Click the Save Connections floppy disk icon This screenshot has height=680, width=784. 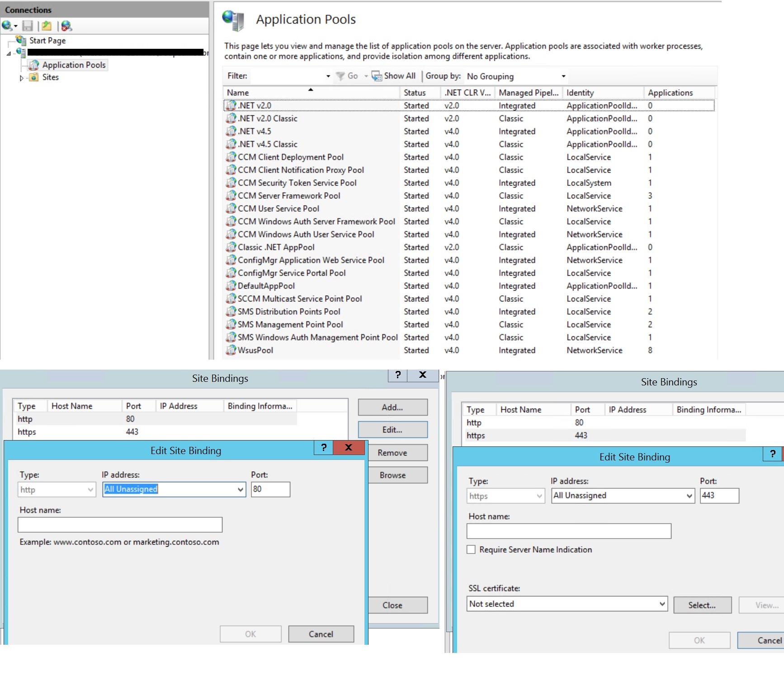pyautogui.click(x=27, y=26)
